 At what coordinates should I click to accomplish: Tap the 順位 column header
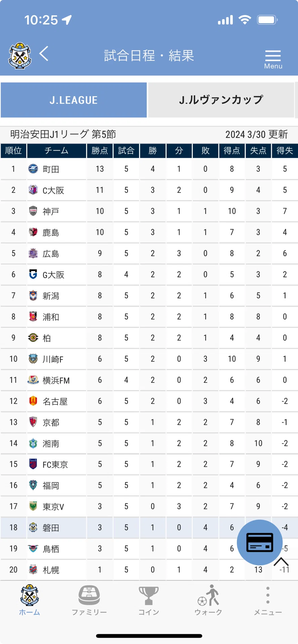(13, 151)
